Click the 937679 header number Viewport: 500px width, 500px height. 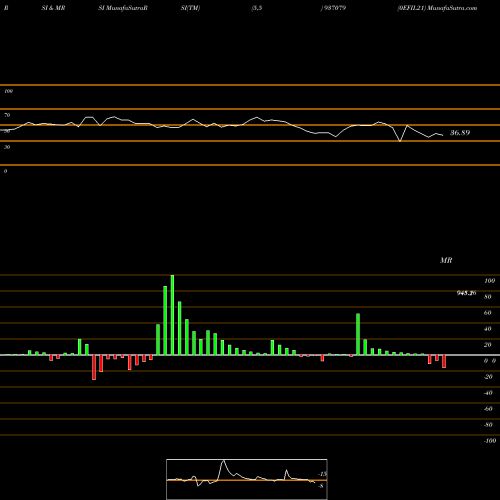pyautogui.click(x=334, y=8)
